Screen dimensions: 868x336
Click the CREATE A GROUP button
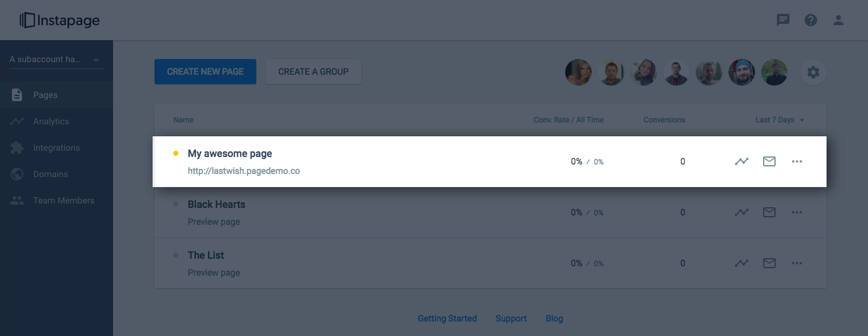[x=313, y=72]
